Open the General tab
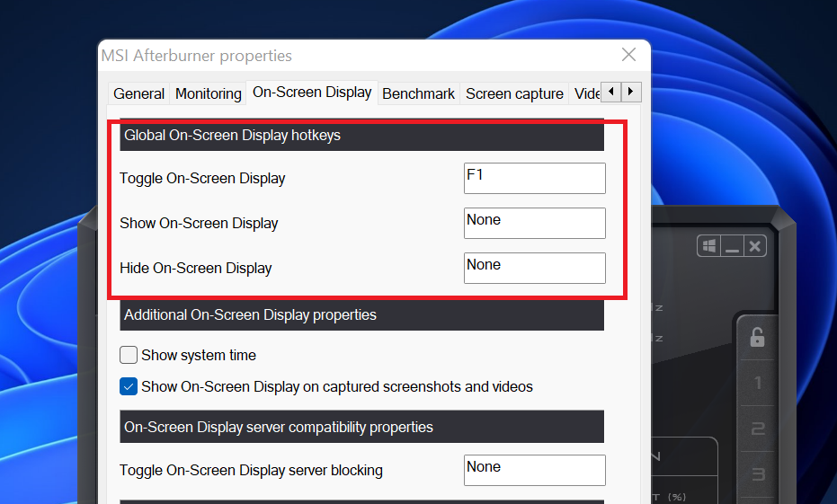This screenshot has width=837, height=504. pos(138,93)
